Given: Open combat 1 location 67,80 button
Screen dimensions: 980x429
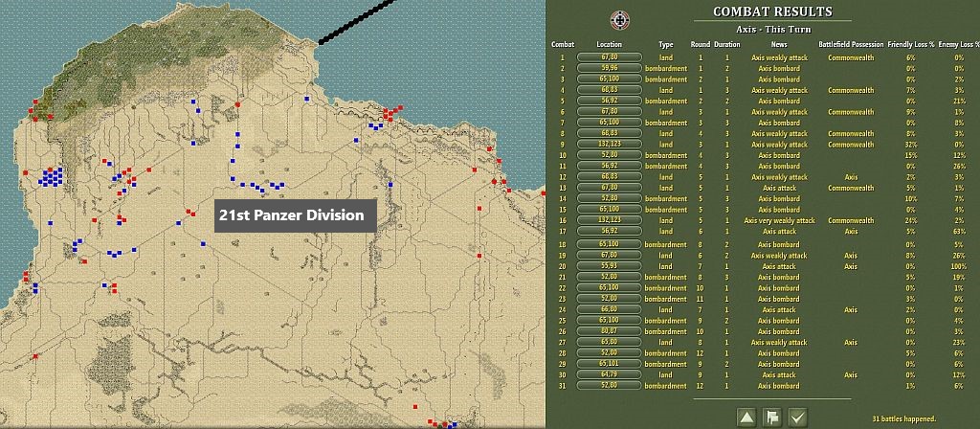Looking at the screenshot, I should click(x=609, y=57).
